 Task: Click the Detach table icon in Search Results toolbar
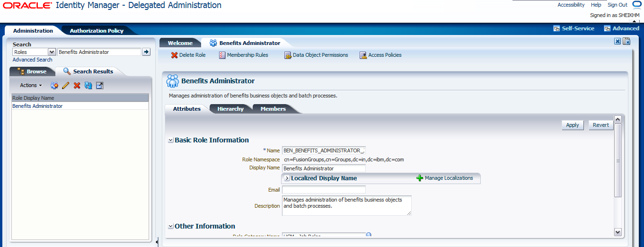tap(99, 85)
